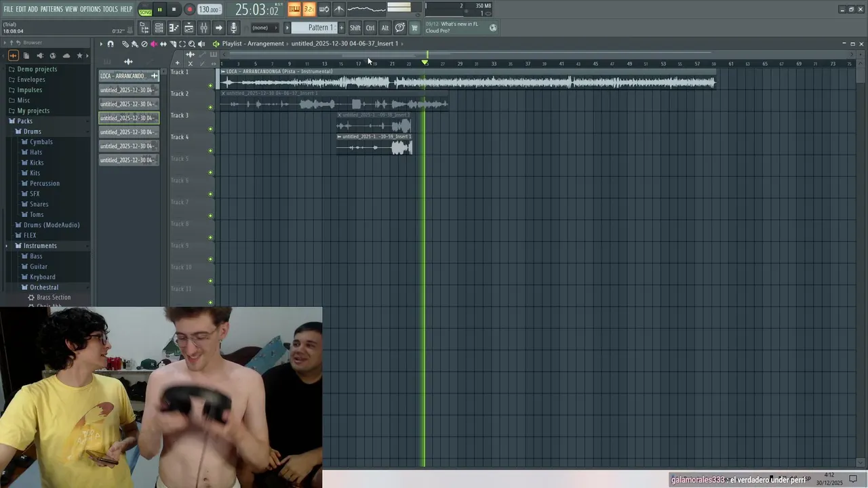Open the browser files tab icon
The image size is (868, 488).
point(26,56)
